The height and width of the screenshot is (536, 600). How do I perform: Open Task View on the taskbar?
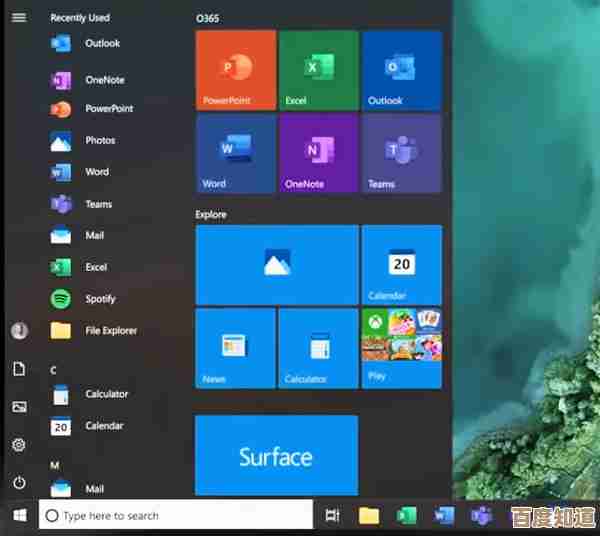coord(332,516)
